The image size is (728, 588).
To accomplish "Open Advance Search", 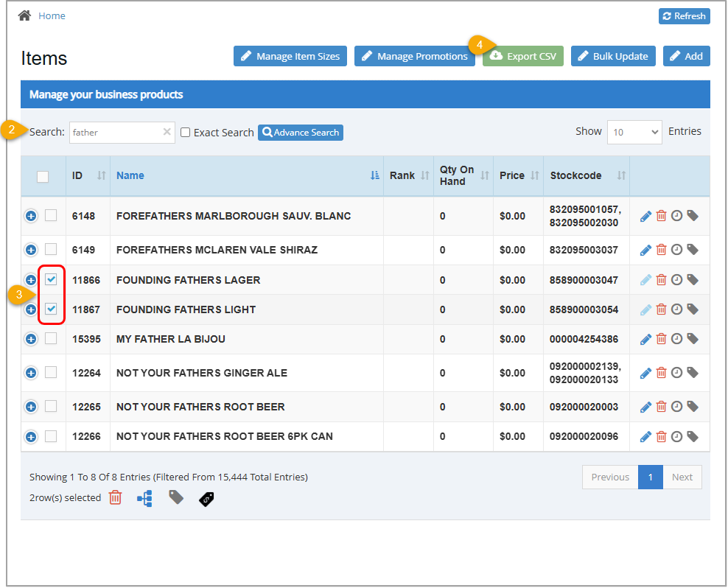I will click(x=300, y=132).
